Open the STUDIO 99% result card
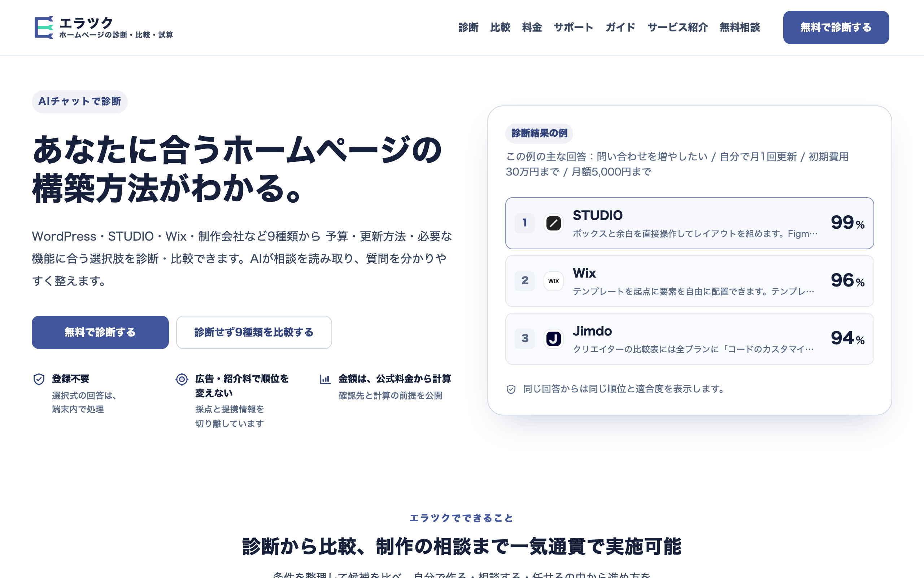This screenshot has height=578, width=924. (689, 223)
